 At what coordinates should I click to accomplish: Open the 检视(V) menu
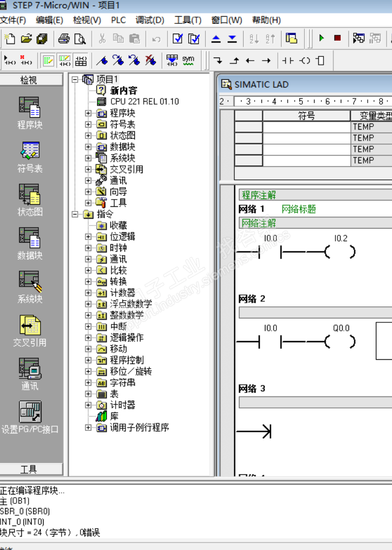point(87,20)
